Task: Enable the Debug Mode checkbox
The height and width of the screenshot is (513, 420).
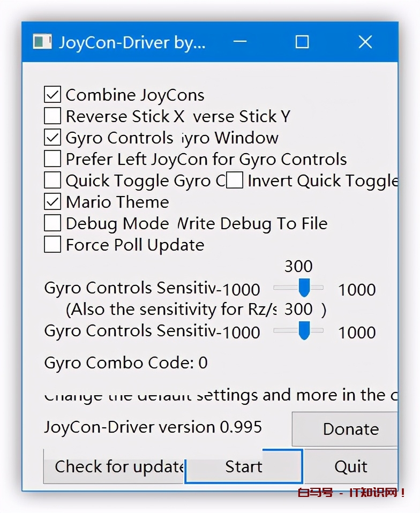Action: click(x=52, y=224)
